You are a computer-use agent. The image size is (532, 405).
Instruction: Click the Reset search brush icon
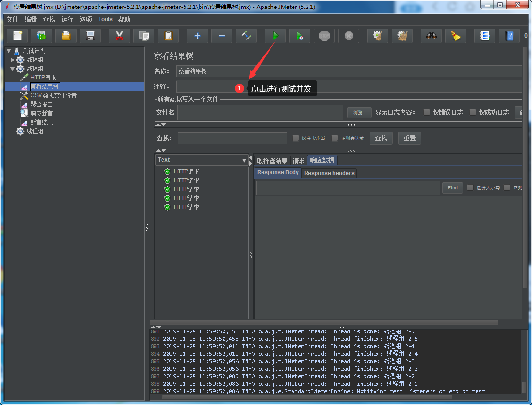coord(455,36)
